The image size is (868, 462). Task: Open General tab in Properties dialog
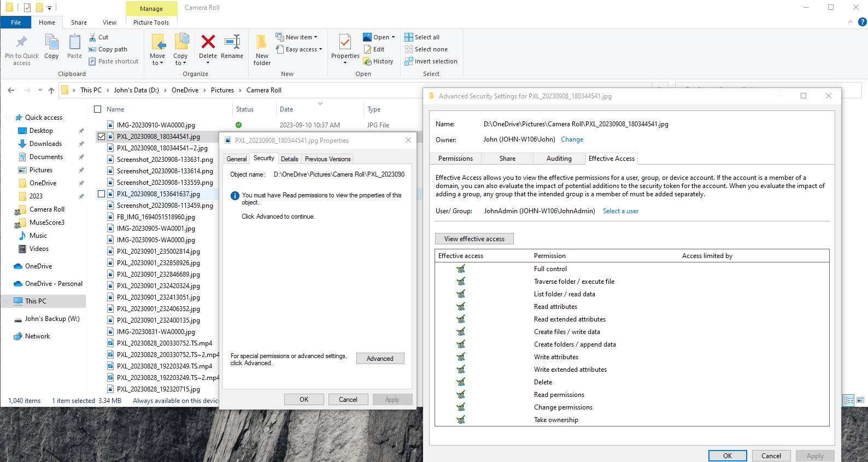[237, 159]
